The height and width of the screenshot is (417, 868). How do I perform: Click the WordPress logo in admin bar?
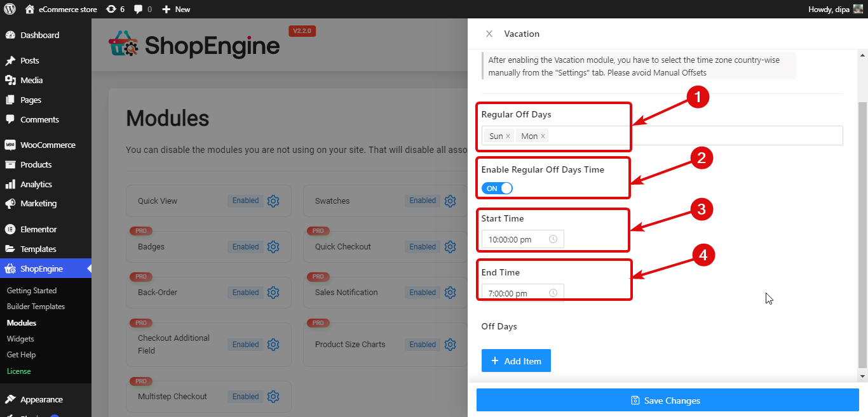pyautogui.click(x=10, y=9)
